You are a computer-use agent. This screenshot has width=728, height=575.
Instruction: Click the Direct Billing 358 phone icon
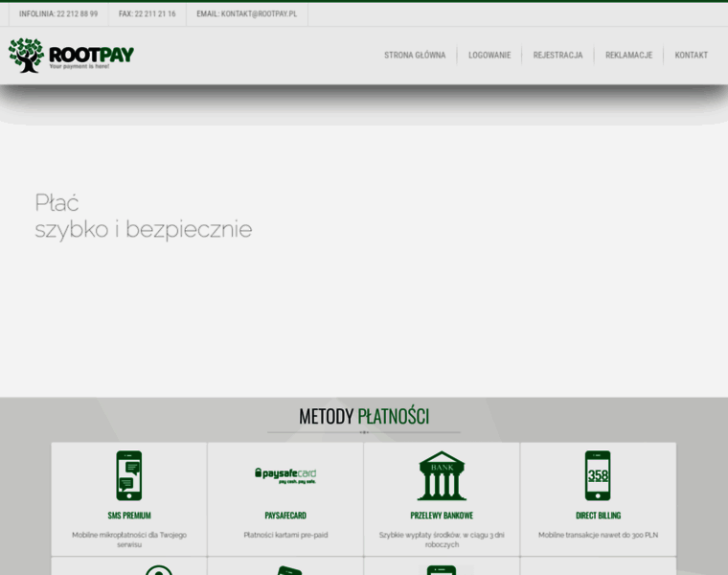point(598,475)
